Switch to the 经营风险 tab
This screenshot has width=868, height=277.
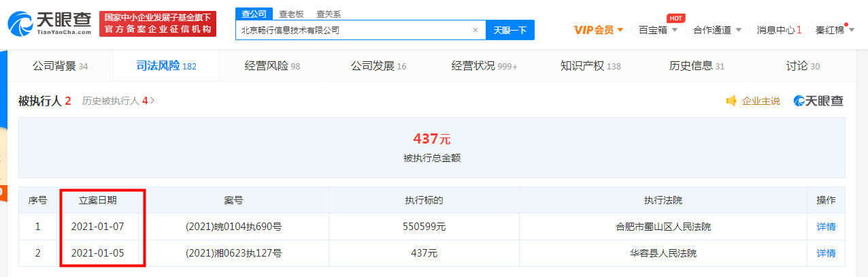coord(272,66)
